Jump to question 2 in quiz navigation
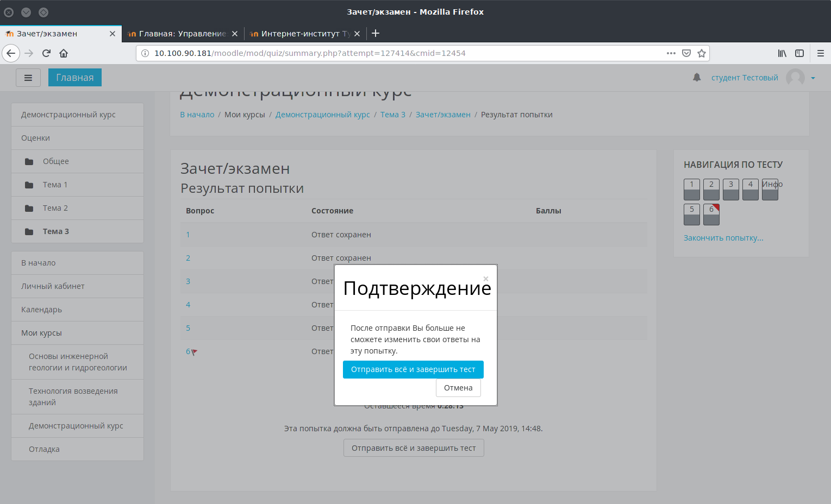The image size is (831, 504). coord(711,190)
